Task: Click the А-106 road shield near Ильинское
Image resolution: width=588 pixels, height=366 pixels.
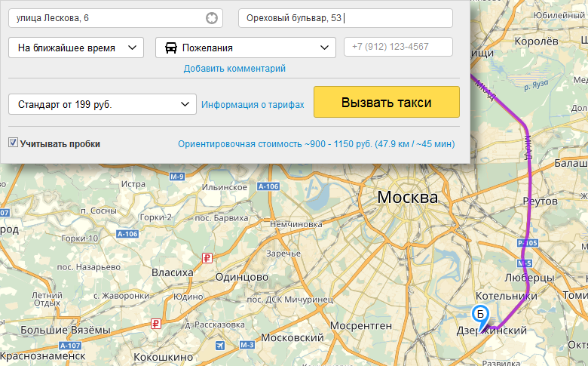Action: [268, 186]
